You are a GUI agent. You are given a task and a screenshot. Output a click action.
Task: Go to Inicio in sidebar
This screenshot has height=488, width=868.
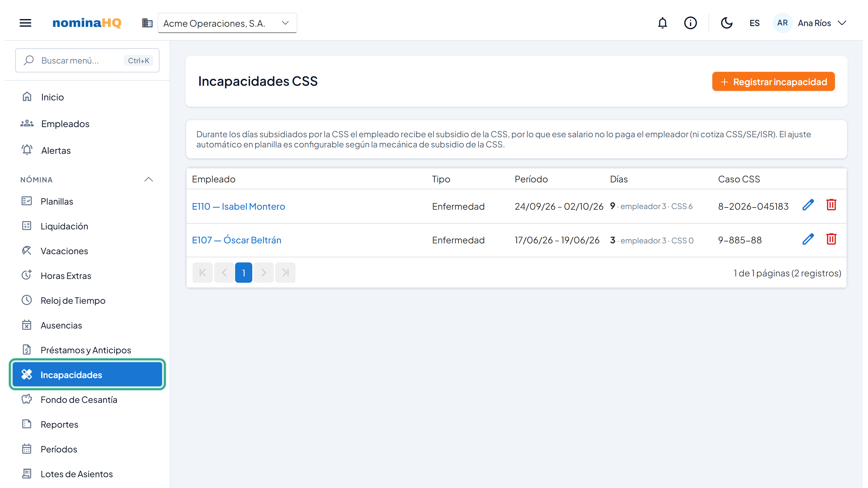(87, 97)
